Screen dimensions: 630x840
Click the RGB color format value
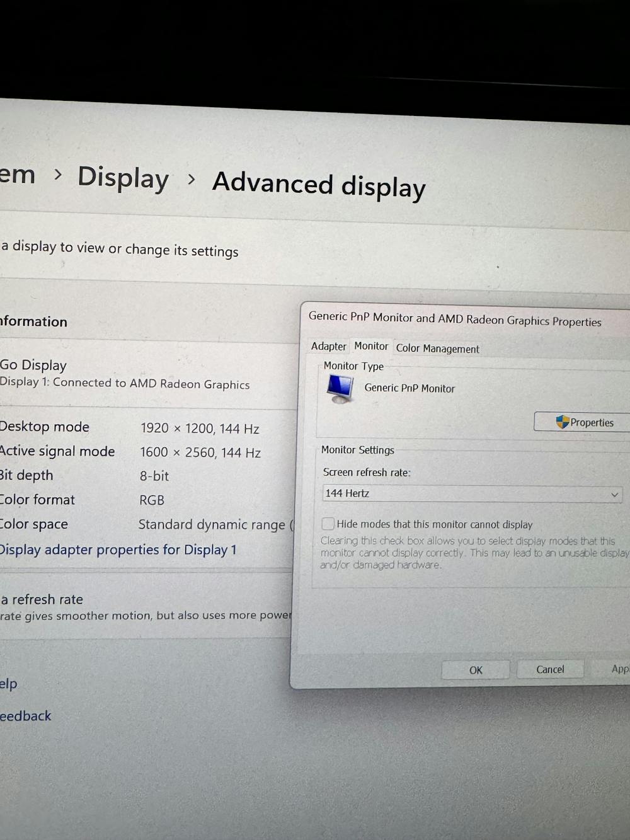click(x=152, y=500)
